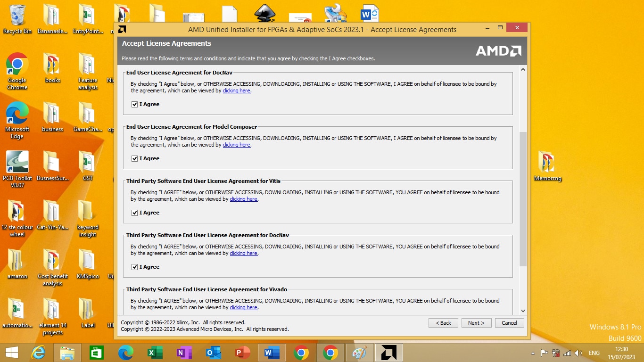Image resolution: width=644 pixels, height=362 pixels.
Task: Open PowerPoint from the taskbar
Action: coord(243,353)
